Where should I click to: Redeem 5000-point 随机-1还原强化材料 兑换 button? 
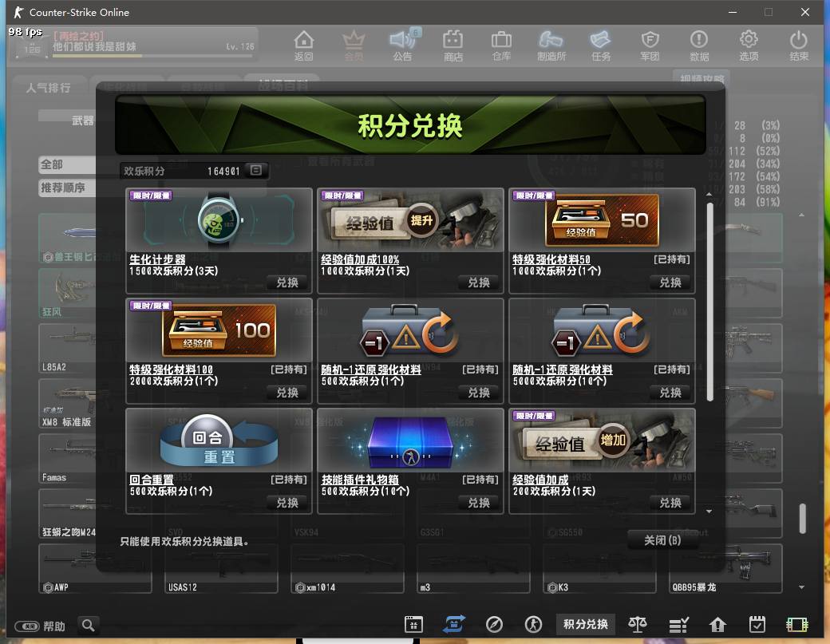670,393
